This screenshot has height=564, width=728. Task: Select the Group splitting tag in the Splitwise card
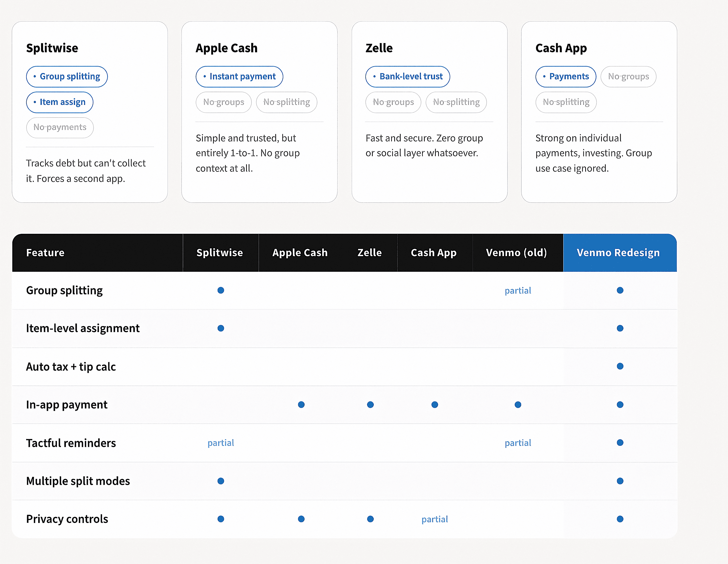(67, 77)
